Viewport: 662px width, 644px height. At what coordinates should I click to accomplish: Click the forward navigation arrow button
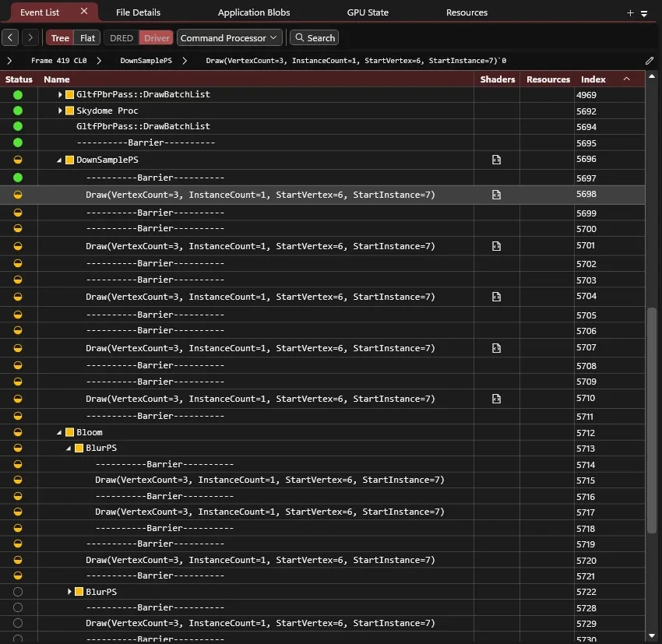tap(30, 37)
